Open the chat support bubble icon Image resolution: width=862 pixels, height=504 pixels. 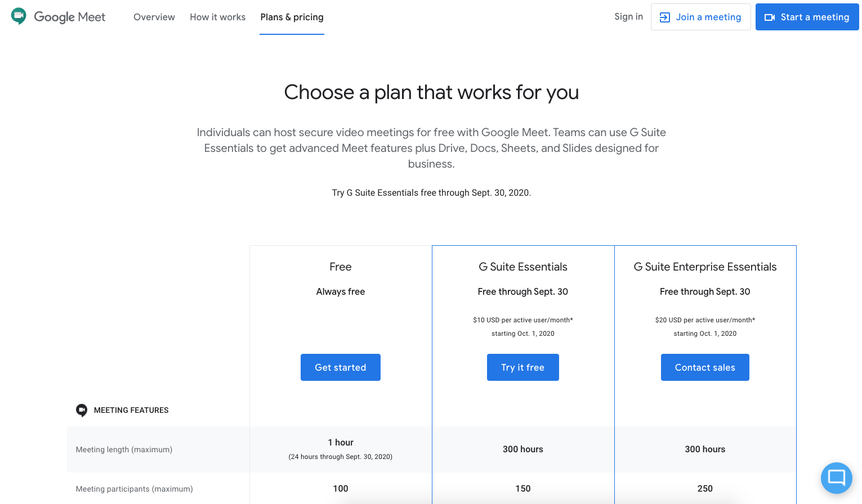(x=836, y=478)
